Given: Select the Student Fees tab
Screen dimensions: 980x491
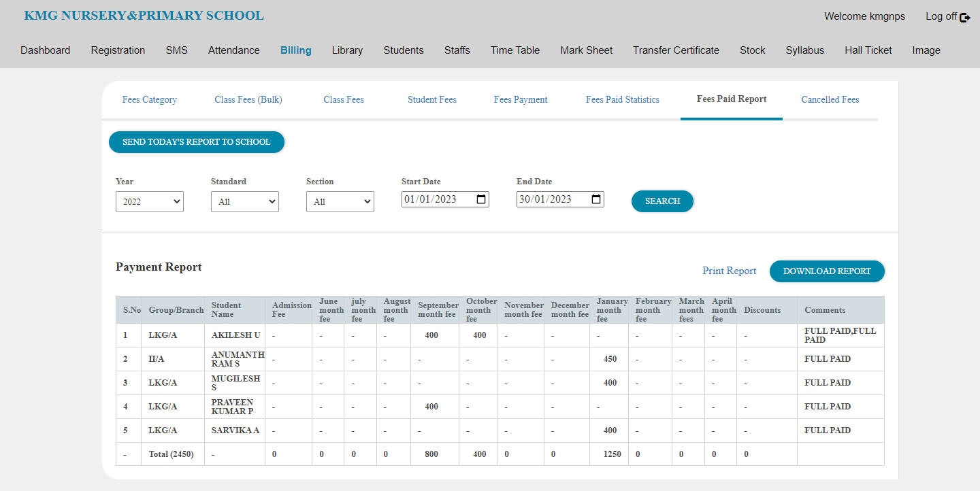Looking at the screenshot, I should 431,99.
